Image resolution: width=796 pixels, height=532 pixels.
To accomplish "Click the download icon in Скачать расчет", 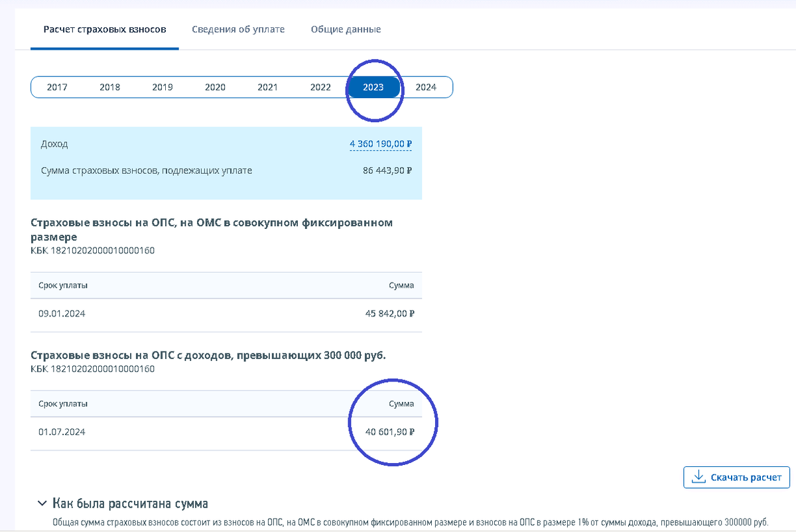I will (698, 477).
